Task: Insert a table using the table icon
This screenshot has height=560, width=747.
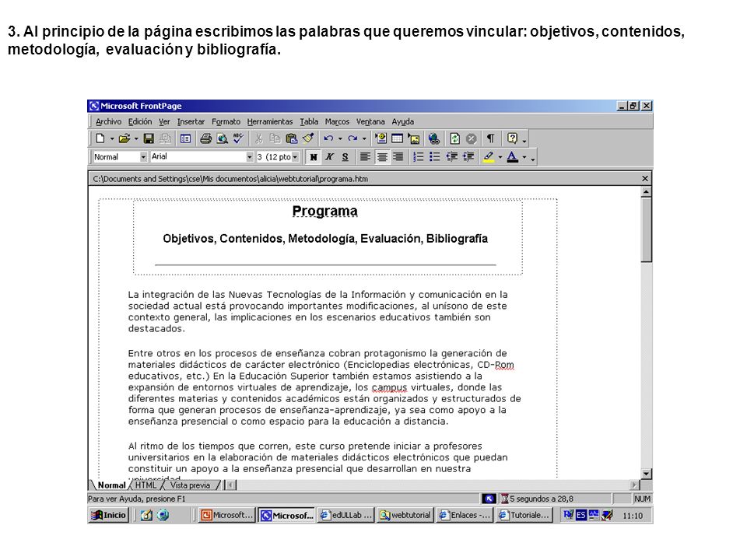Action: [397, 138]
